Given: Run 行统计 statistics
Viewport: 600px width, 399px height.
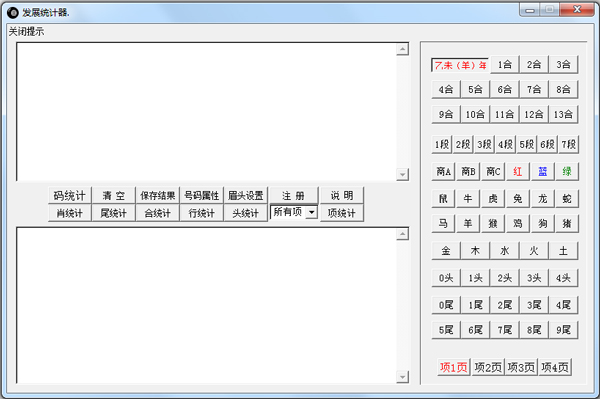Looking at the screenshot, I should click(202, 213).
